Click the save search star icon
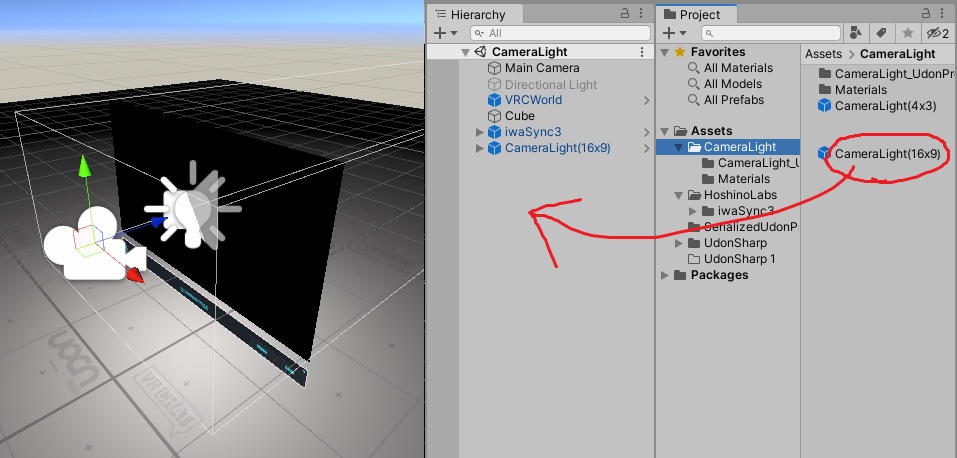 coord(908,33)
